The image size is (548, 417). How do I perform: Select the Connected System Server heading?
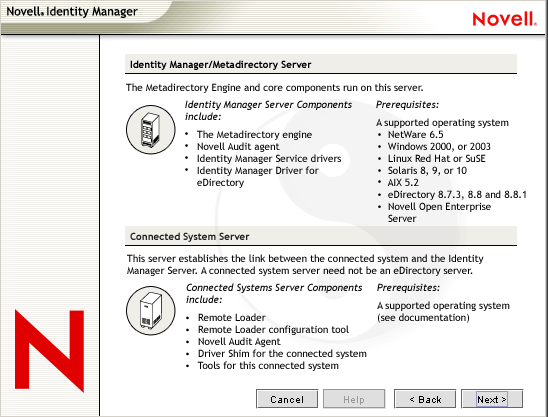189,236
